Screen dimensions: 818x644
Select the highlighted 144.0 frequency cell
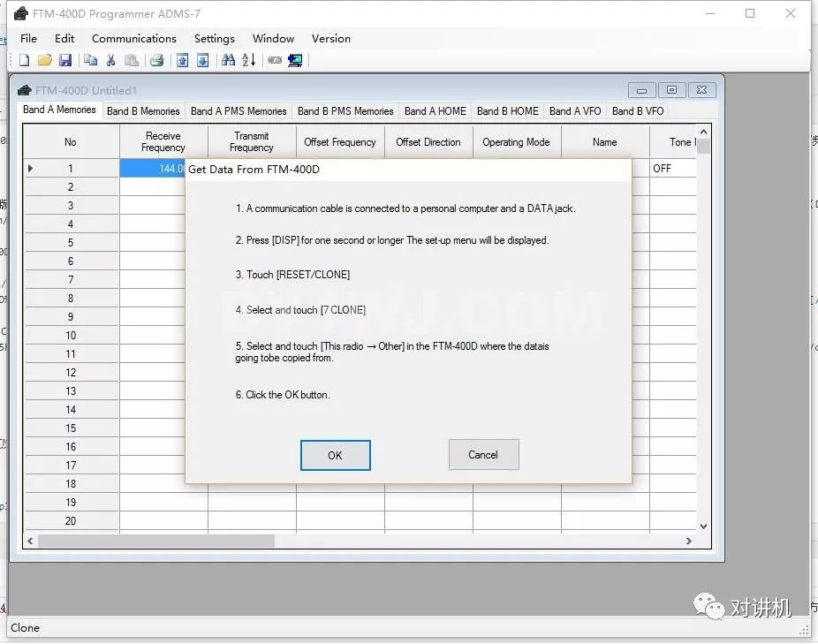point(152,168)
